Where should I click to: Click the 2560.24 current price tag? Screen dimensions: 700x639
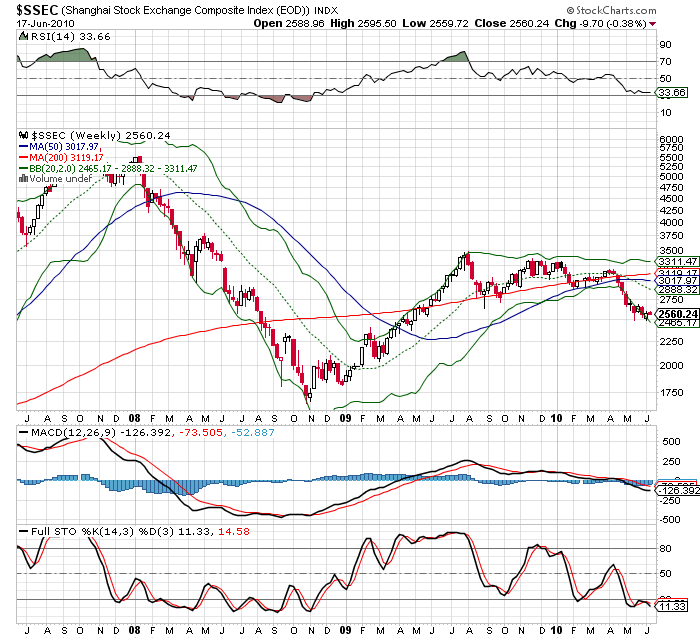[x=678, y=314]
